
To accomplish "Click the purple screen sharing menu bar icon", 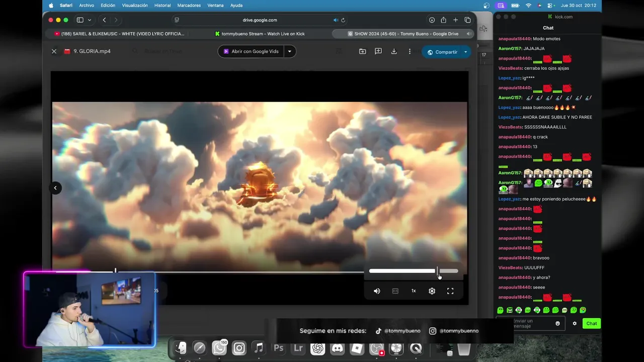I will (501, 6).
